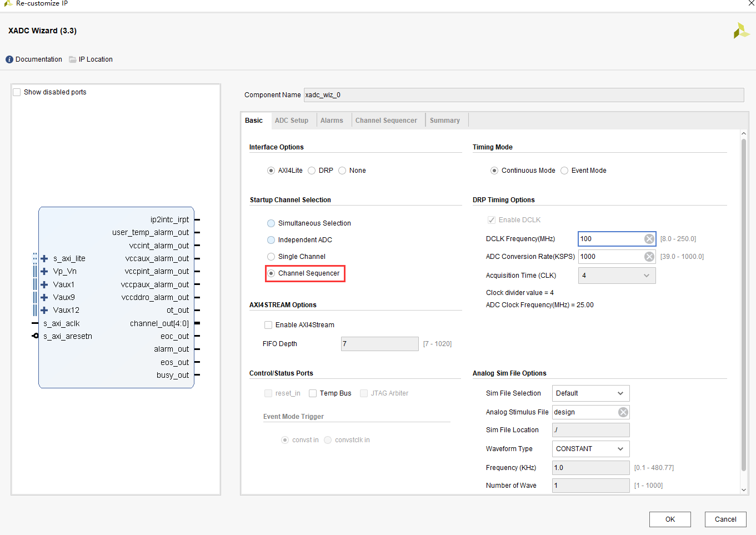Expand the s_axi_lite port plus icon

[x=44, y=258]
